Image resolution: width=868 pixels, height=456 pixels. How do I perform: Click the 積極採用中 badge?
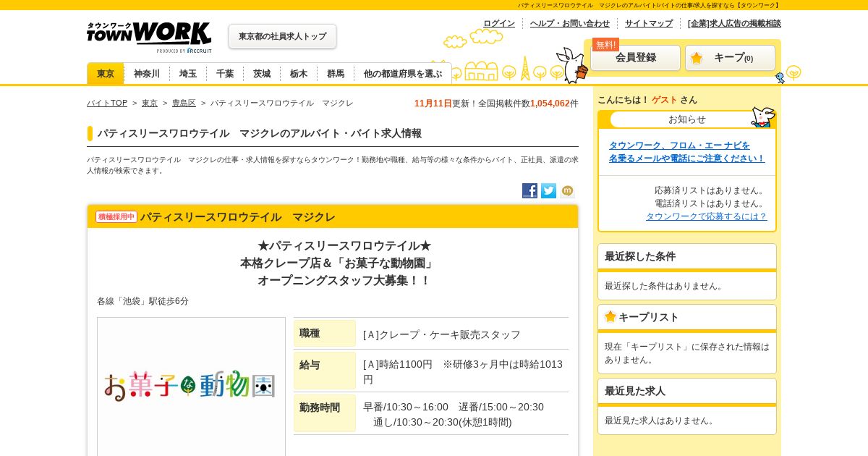[x=116, y=217]
